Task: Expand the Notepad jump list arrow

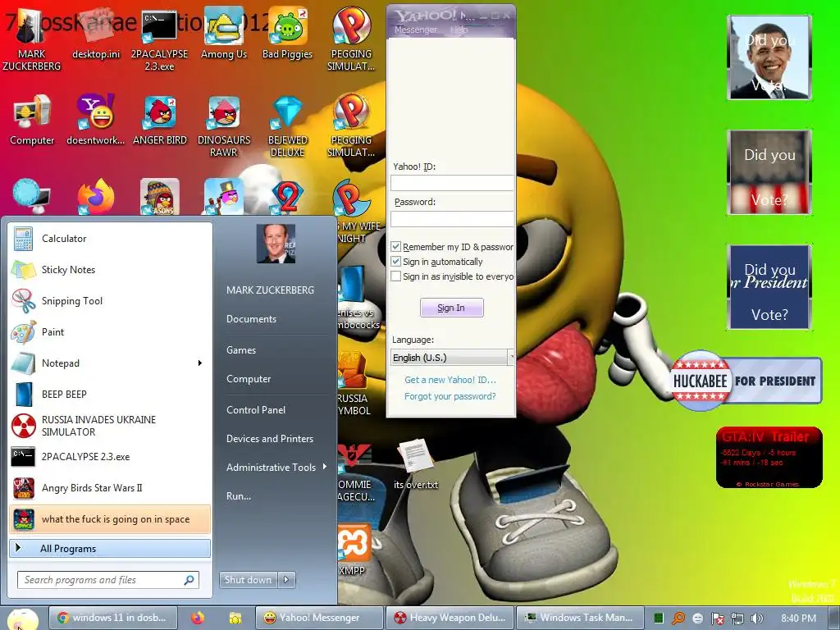Action: click(200, 363)
